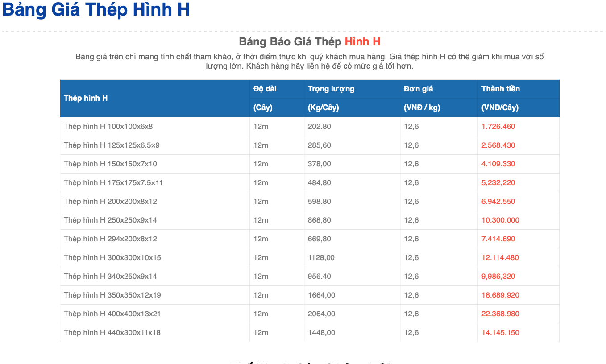Click the "(VNĐ / kg)" unit header cell

[439, 108]
